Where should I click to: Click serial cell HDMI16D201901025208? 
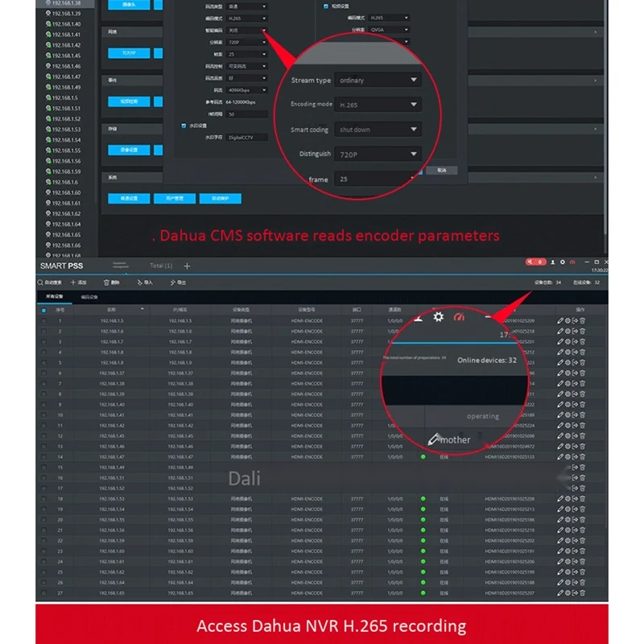(x=510, y=498)
